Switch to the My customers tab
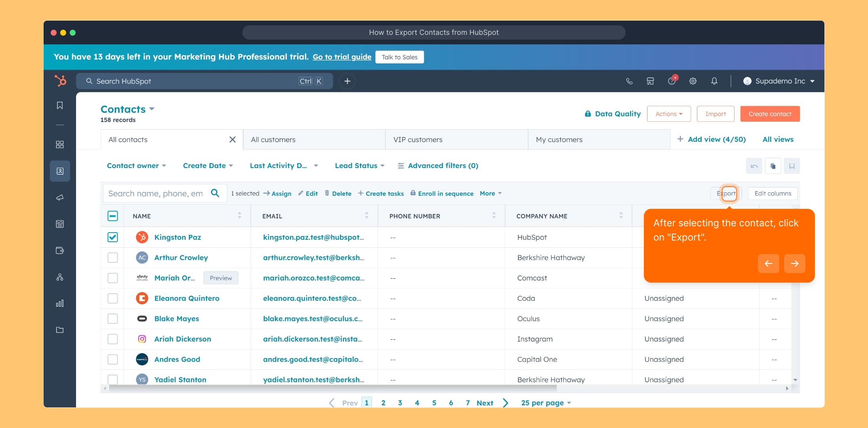 (x=559, y=139)
